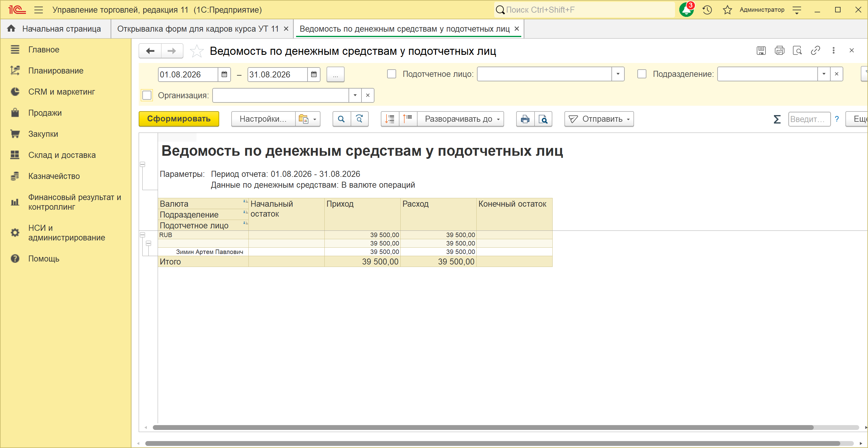Viewport: 868px width, 448px height.
Task: Open the Подотчетное лицо dropdown list
Action: click(x=618, y=74)
